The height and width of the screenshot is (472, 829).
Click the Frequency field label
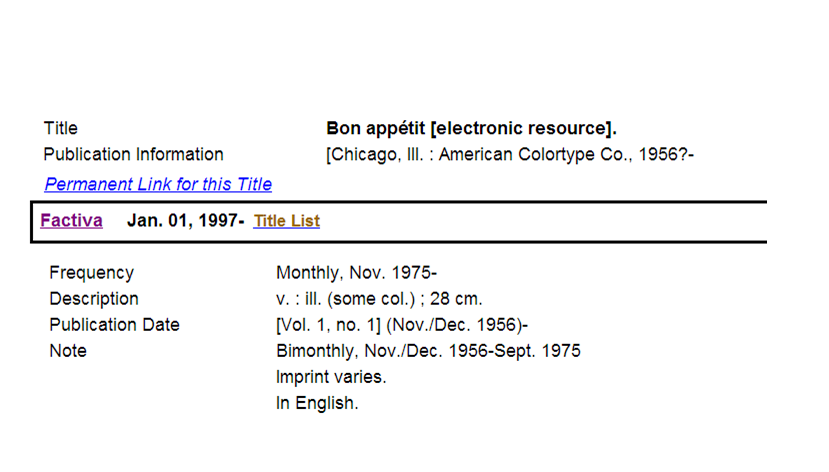(91, 273)
